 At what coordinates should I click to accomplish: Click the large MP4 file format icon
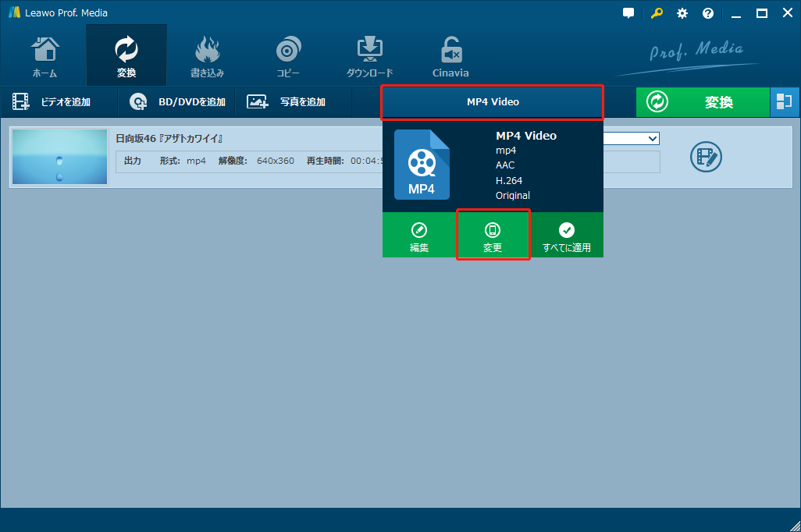tap(422, 165)
